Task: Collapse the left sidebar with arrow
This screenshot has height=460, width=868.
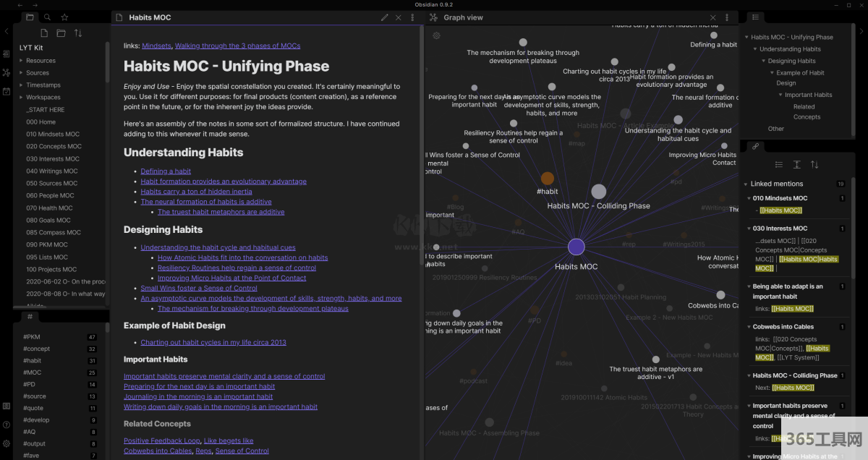Action: [7, 31]
